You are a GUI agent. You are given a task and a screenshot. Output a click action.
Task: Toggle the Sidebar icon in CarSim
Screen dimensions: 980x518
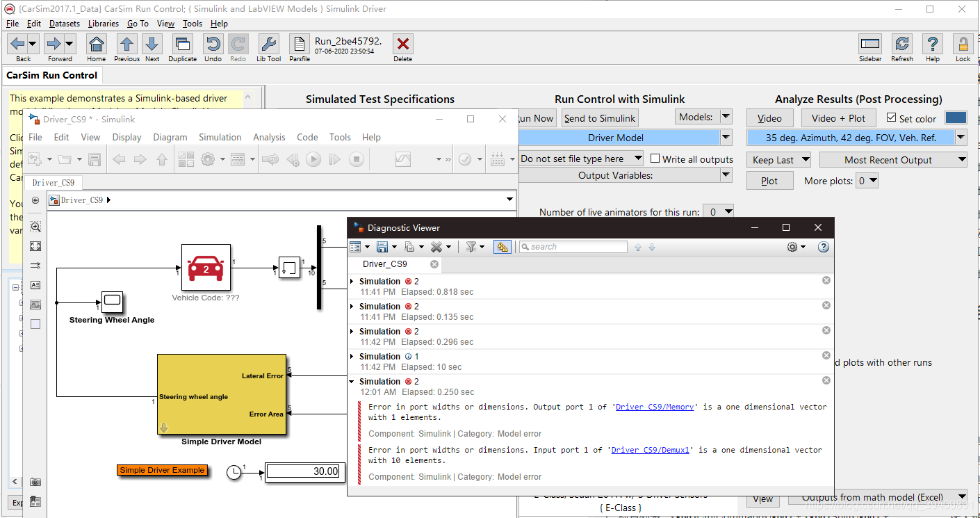tap(870, 44)
